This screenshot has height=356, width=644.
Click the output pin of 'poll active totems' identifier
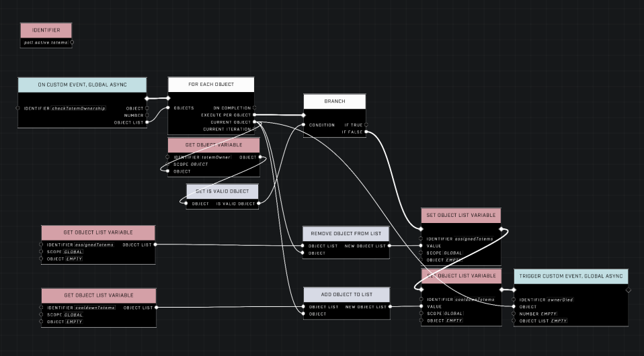click(x=72, y=42)
